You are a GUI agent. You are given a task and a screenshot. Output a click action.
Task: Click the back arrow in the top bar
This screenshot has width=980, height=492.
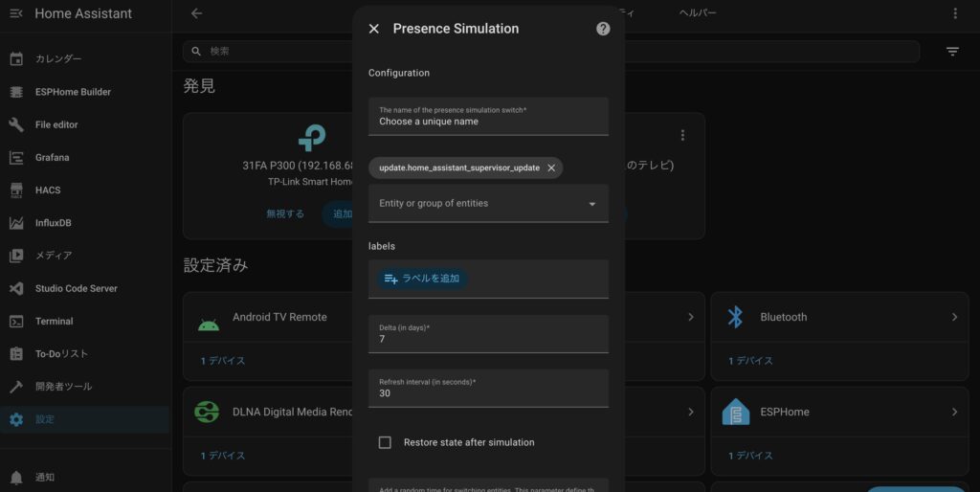pyautogui.click(x=196, y=13)
